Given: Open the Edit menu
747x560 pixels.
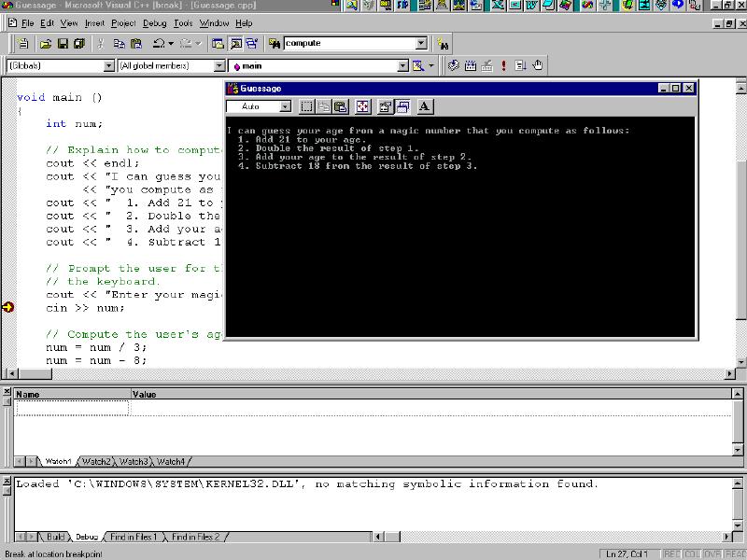Looking at the screenshot, I should [47, 23].
